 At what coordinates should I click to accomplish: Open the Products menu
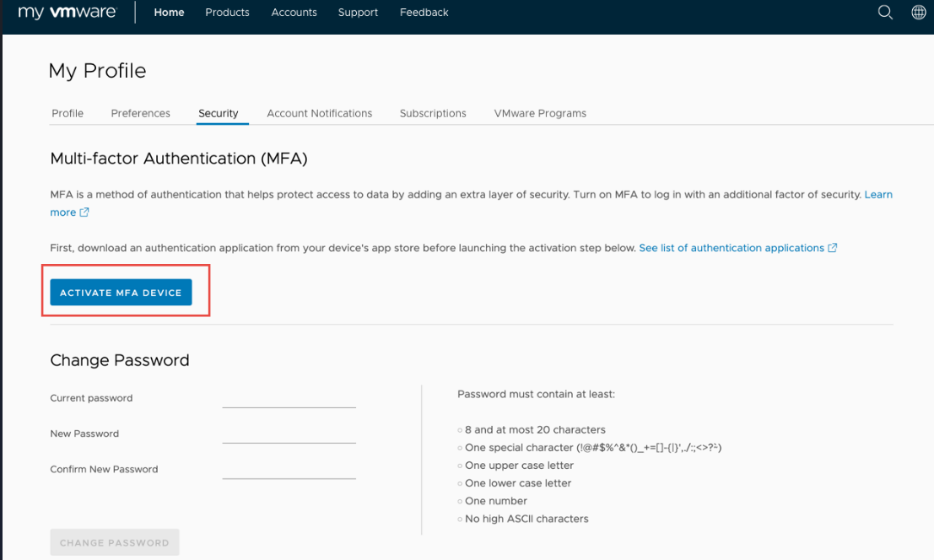pyautogui.click(x=227, y=13)
